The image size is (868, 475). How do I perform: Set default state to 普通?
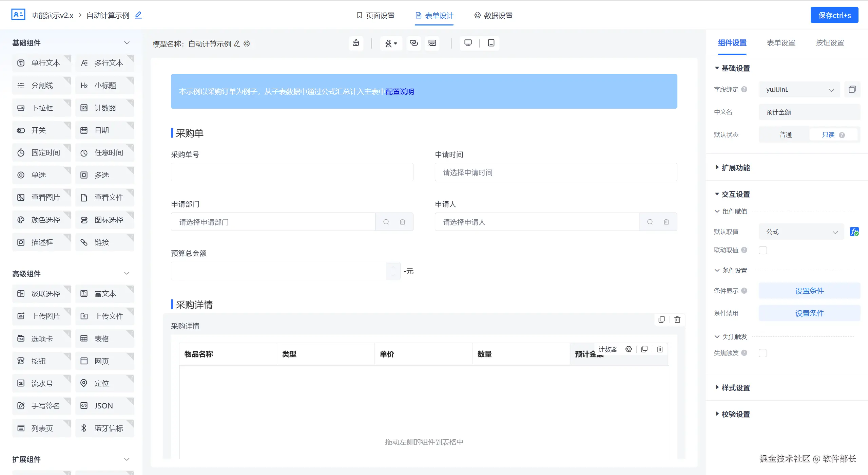click(785, 135)
